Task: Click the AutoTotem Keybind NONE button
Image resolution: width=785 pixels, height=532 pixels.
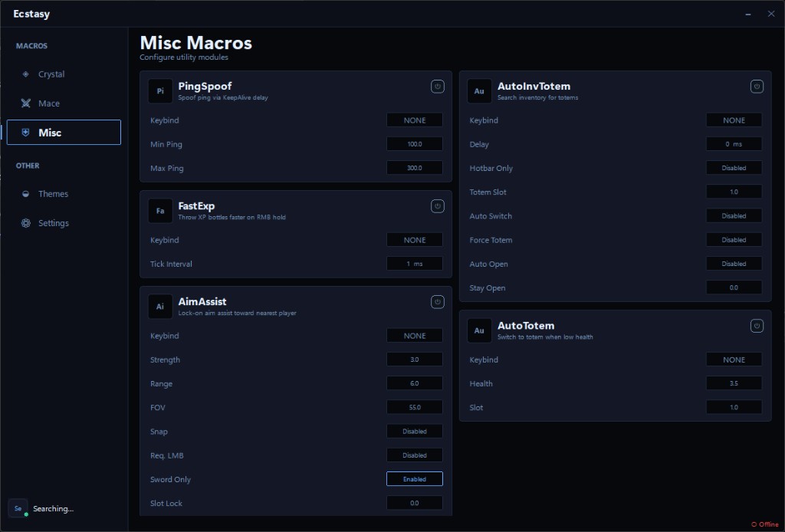Action: click(x=734, y=360)
